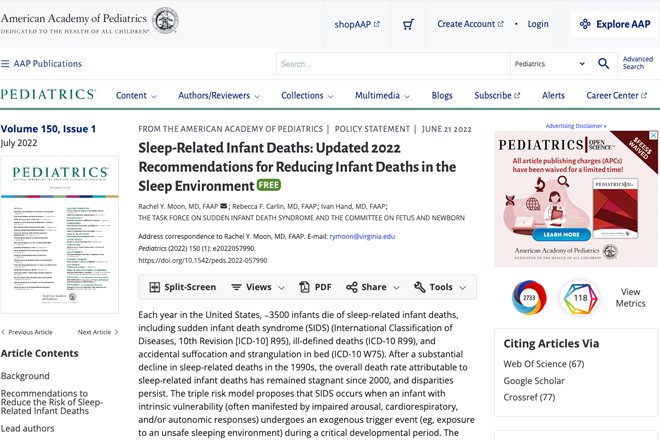Click Create Account
This screenshot has height=440, width=660.
coord(470,24)
